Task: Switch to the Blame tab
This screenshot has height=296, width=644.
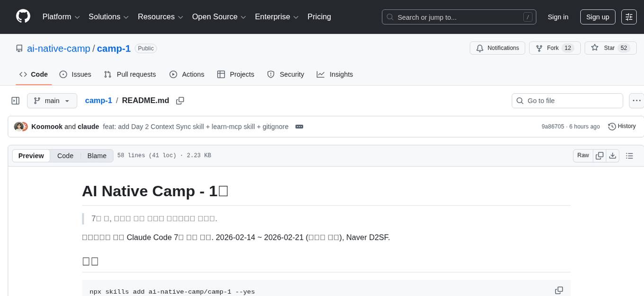Action: [97, 156]
